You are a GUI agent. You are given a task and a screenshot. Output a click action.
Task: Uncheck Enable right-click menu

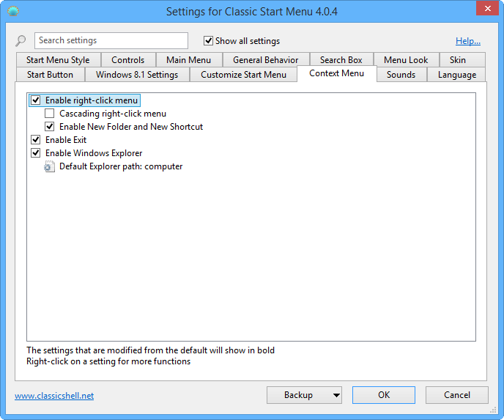[x=36, y=100]
